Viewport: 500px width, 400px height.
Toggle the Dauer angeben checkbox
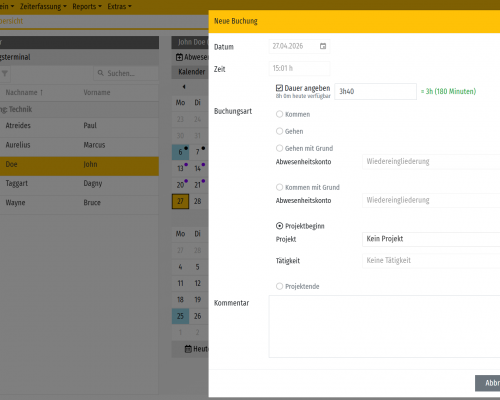(279, 88)
